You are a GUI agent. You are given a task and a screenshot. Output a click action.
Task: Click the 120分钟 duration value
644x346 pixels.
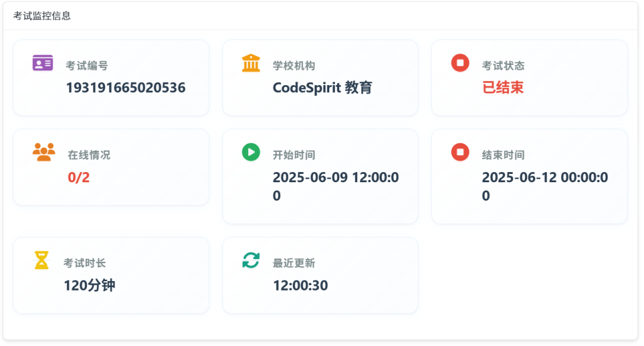click(x=89, y=285)
